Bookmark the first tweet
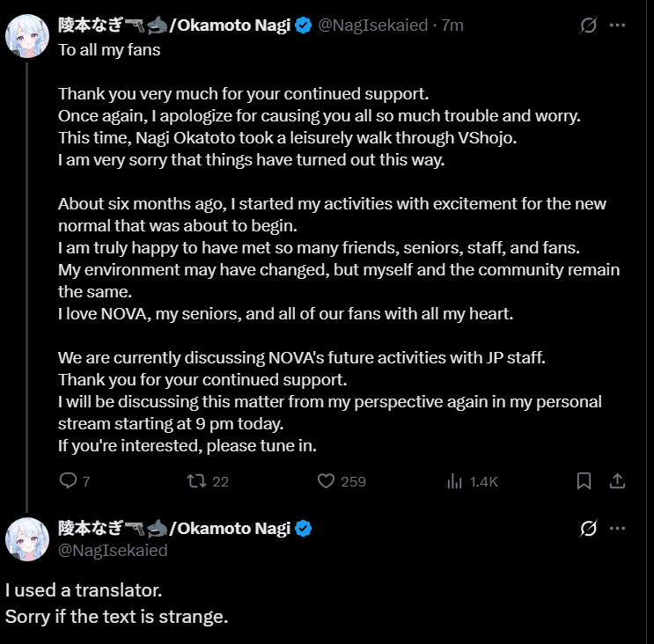Viewport: 654px width, 644px height. point(584,481)
